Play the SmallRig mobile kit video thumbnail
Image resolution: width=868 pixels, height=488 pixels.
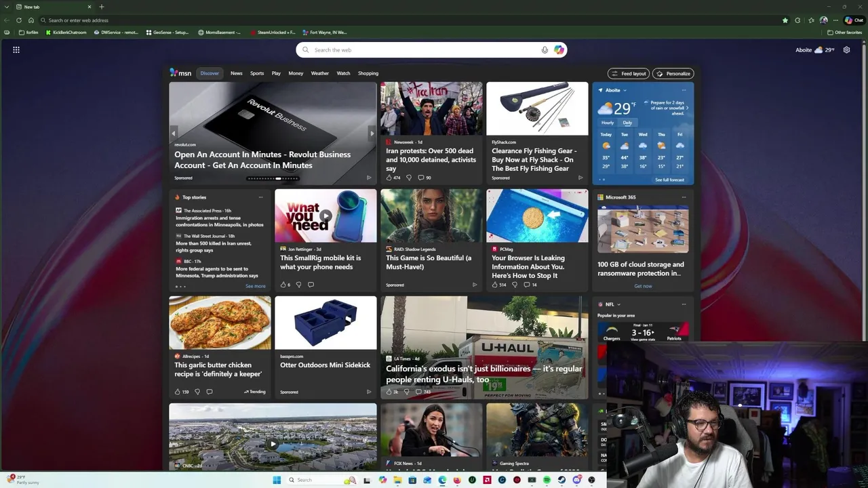coord(325,216)
